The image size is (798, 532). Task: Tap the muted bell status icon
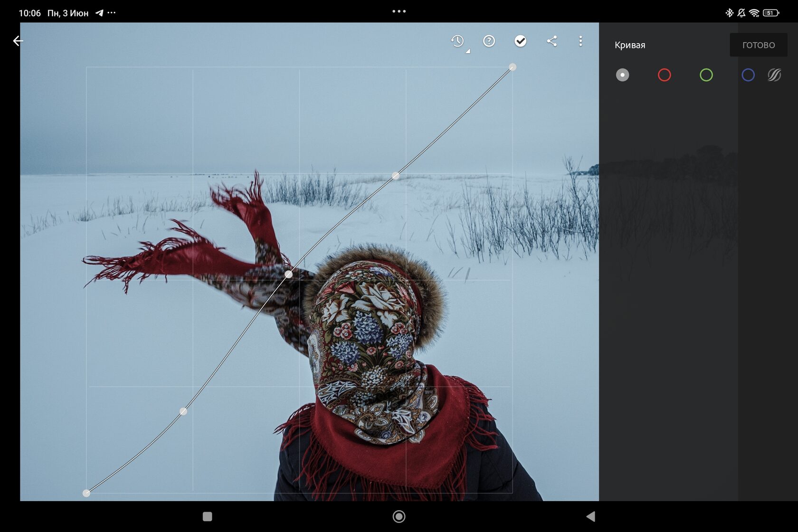(x=741, y=13)
